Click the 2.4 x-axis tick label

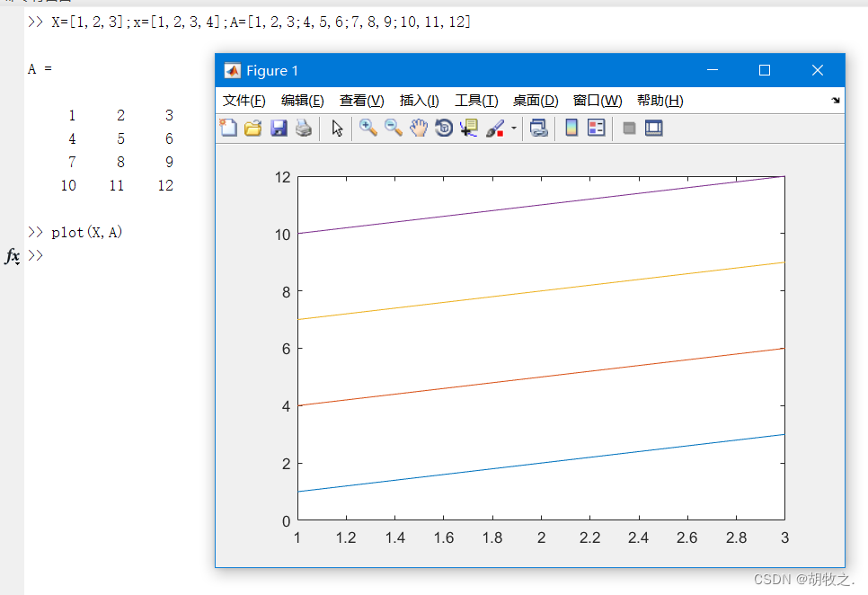pyautogui.click(x=638, y=538)
